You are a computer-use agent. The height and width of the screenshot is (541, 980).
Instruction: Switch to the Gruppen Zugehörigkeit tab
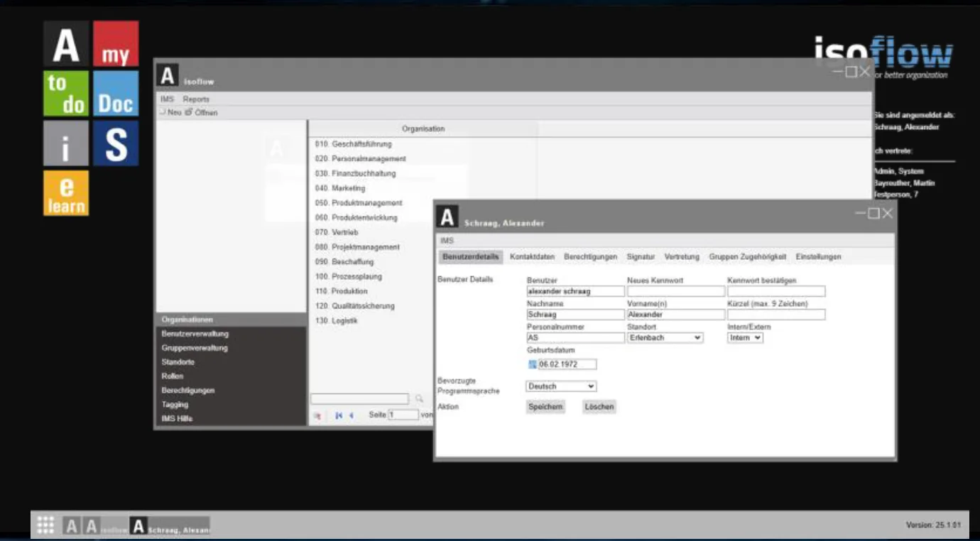748,256
